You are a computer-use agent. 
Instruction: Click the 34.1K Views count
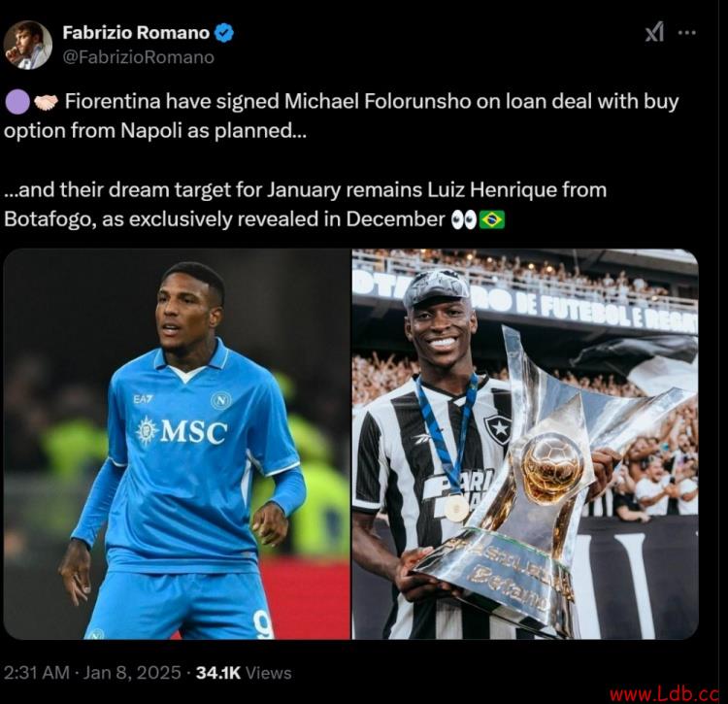[x=244, y=672]
